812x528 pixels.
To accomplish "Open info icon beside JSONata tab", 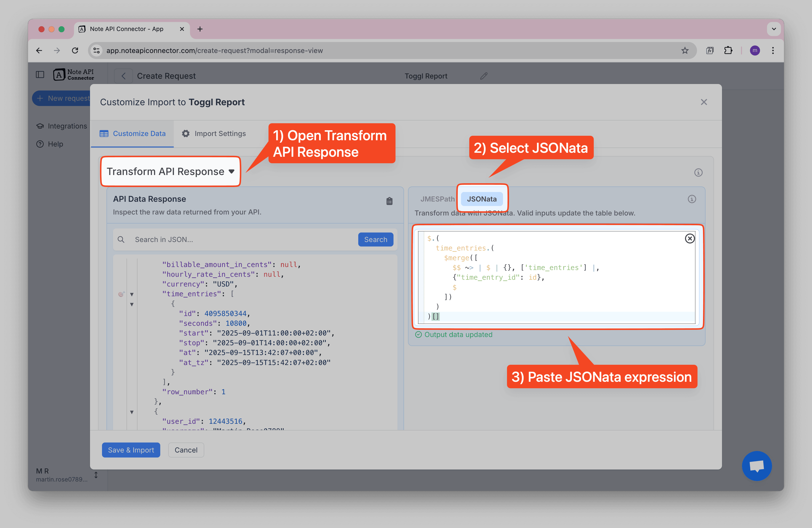I will [691, 199].
